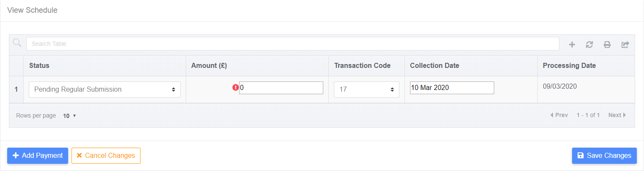The height and width of the screenshot is (171, 644).
Task: Sort by the Collection Date column header
Action: 435,65
